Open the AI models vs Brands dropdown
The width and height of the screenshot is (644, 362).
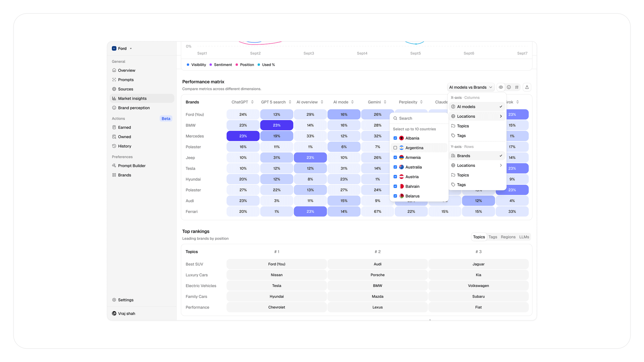470,87
